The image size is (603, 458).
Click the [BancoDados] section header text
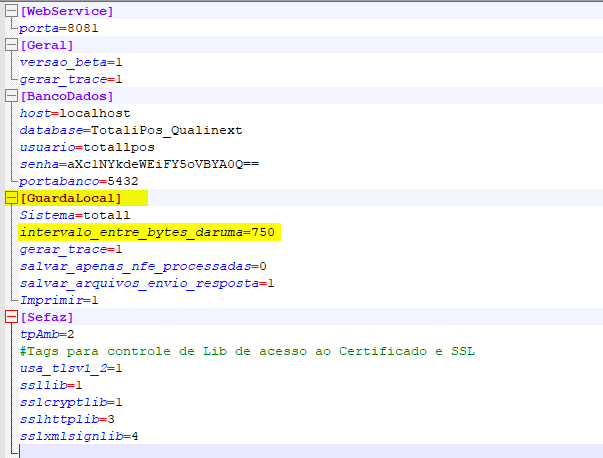click(67, 96)
